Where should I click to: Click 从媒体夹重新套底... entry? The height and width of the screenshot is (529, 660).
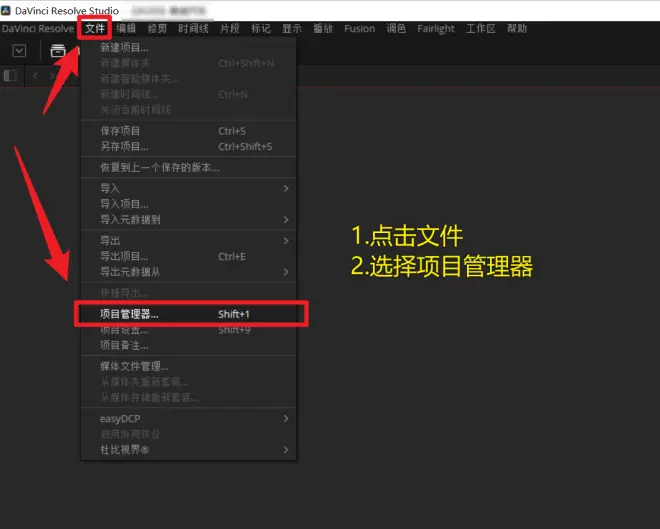[188, 382]
